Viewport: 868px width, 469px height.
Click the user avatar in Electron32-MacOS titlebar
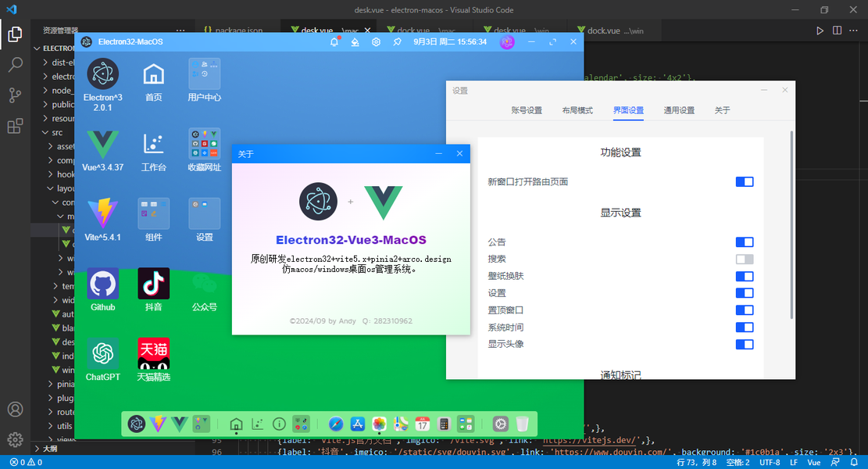click(x=507, y=41)
